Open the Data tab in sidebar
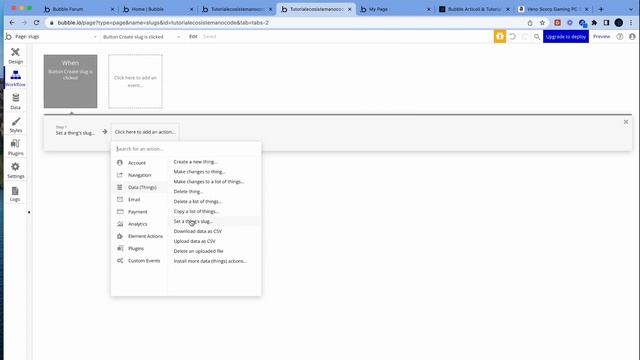Image resolution: width=640 pixels, height=360 pixels. pyautogui.click(x=16, y=101)
